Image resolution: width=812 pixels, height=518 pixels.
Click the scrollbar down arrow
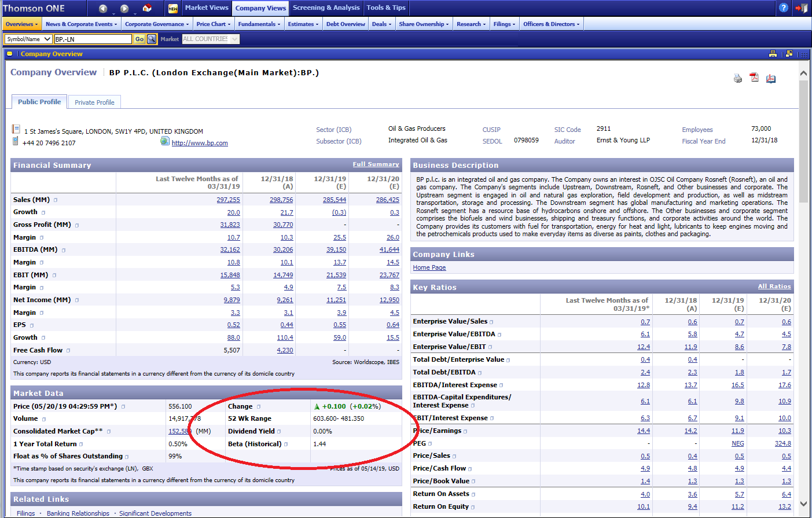click(x=803, y=504)
